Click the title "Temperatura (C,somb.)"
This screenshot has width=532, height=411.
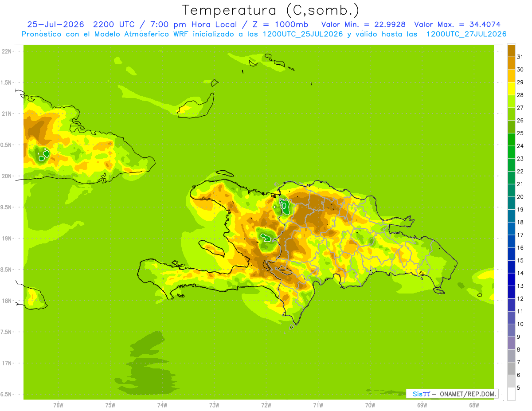pos(270,11)
